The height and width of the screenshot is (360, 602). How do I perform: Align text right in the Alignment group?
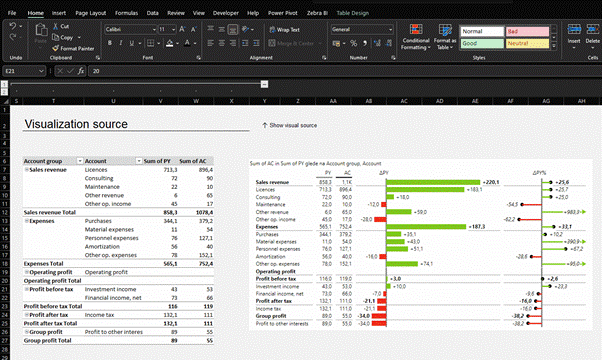pos(233,43)
